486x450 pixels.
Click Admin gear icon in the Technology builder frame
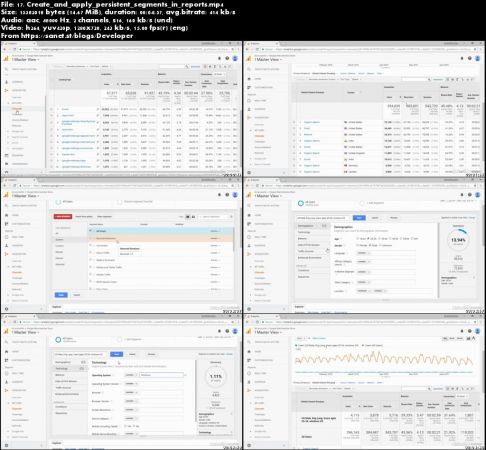[6, 445]
